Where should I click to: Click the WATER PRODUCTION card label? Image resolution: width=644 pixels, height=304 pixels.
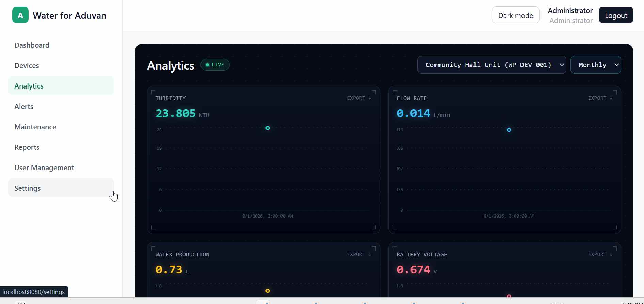tap(182, 255)
